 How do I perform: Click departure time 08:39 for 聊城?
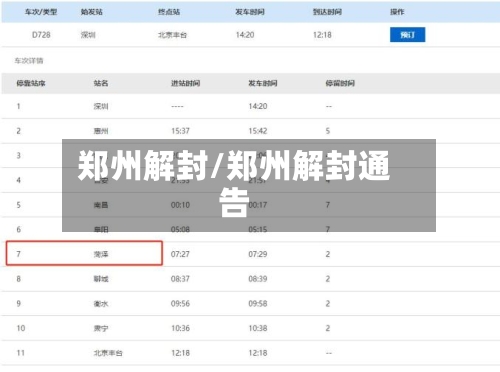pos(258,279)
